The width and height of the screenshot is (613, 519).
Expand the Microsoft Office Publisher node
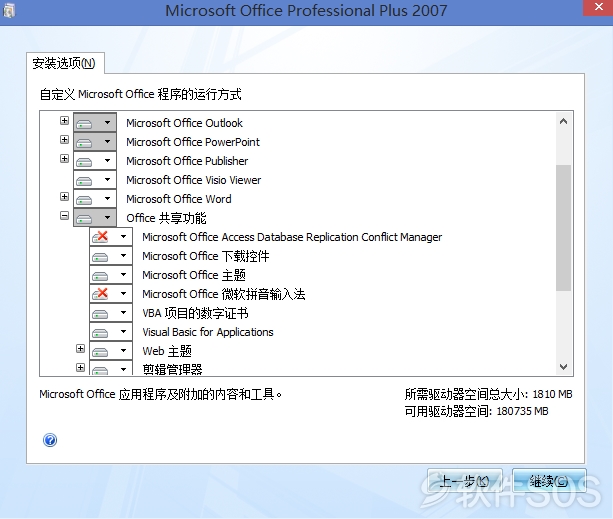(65, 158)
